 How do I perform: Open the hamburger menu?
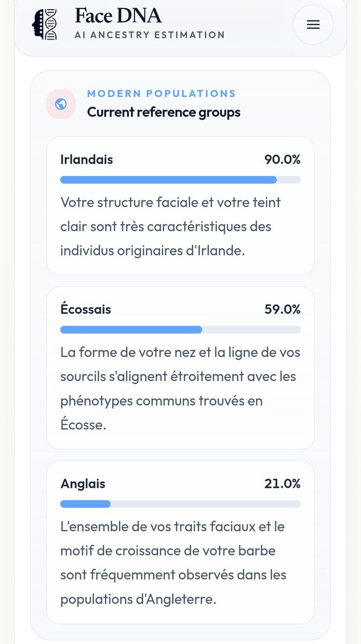[313, 25]
